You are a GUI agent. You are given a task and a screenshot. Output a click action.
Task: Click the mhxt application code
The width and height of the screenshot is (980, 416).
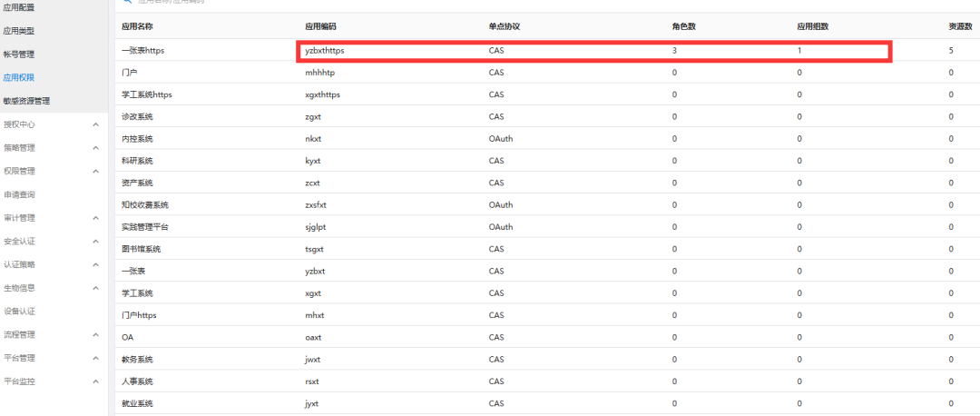(314, 315)
